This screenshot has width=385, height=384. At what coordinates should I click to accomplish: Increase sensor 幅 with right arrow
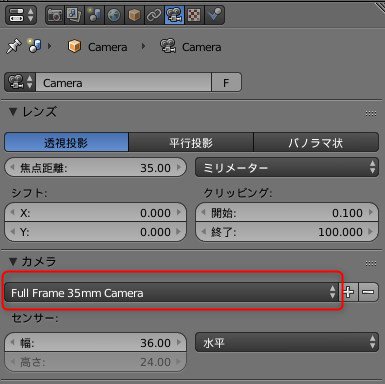click(x=179, y=342)
